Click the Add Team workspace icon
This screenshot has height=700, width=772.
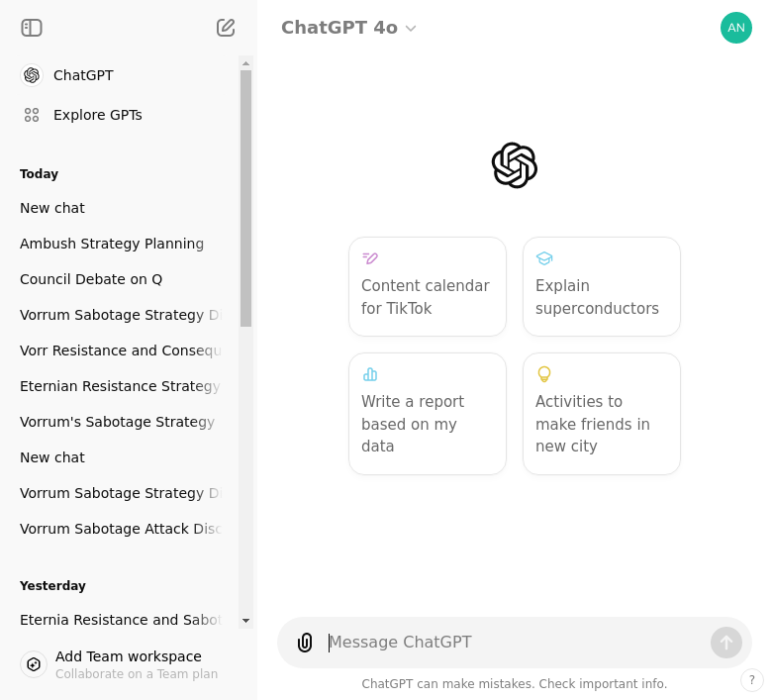tap(34, 664)
